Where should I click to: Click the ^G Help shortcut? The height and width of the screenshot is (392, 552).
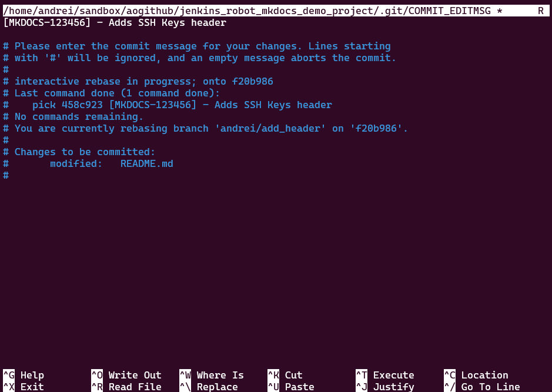tap(24, 375)
